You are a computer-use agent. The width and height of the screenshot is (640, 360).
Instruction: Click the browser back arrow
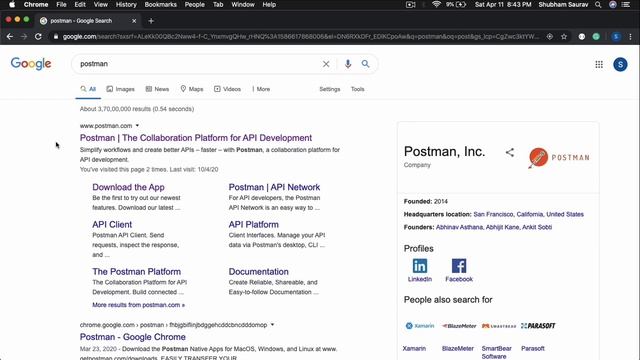pyautogui.click(x=10, y=36)
